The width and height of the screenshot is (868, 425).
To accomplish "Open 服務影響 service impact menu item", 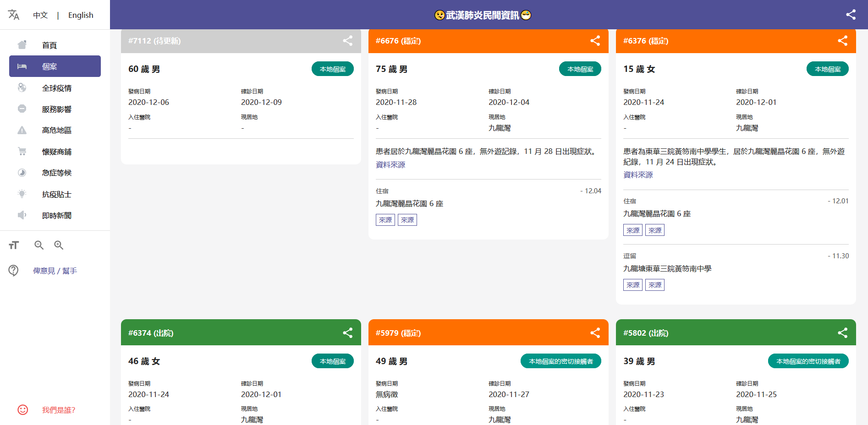I will tap(55, 109).
